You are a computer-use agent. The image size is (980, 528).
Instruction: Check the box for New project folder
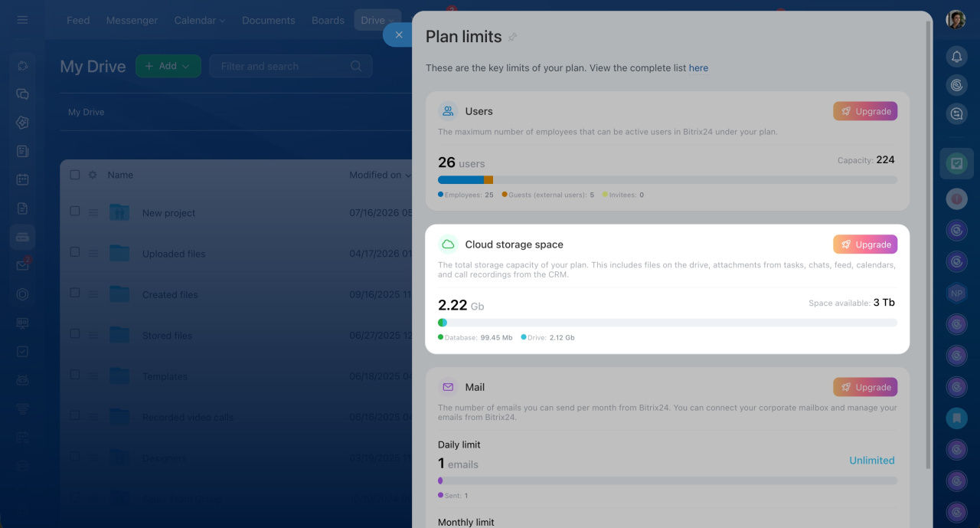click(75, 211)
